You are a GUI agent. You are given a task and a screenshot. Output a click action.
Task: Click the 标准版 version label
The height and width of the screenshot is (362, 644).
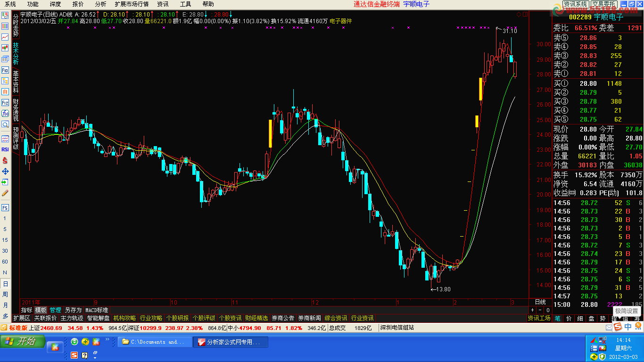[18, 328]
